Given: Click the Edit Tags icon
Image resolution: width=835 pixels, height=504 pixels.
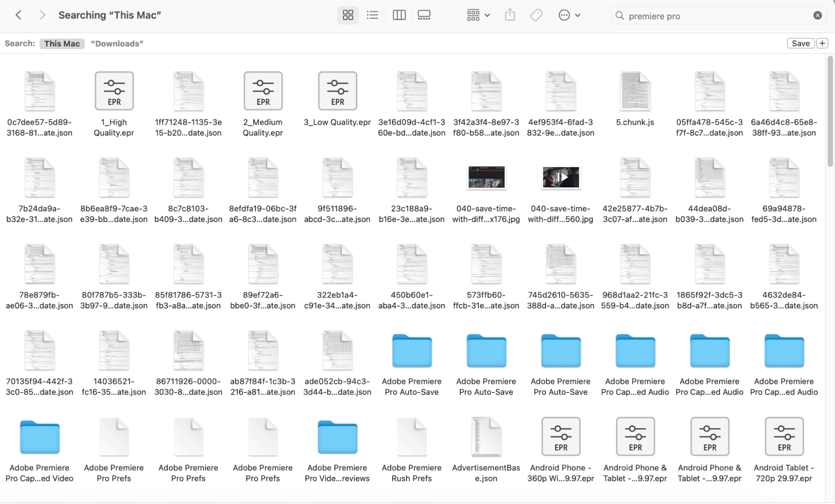Looking at the screenshot, I should [x=536, y=15].
